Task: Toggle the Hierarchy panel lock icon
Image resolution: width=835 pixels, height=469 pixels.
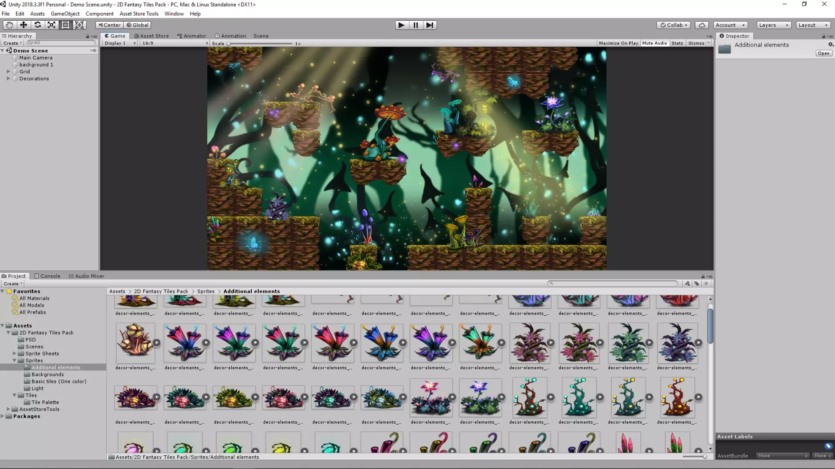Action: click(x=88, y=36)
